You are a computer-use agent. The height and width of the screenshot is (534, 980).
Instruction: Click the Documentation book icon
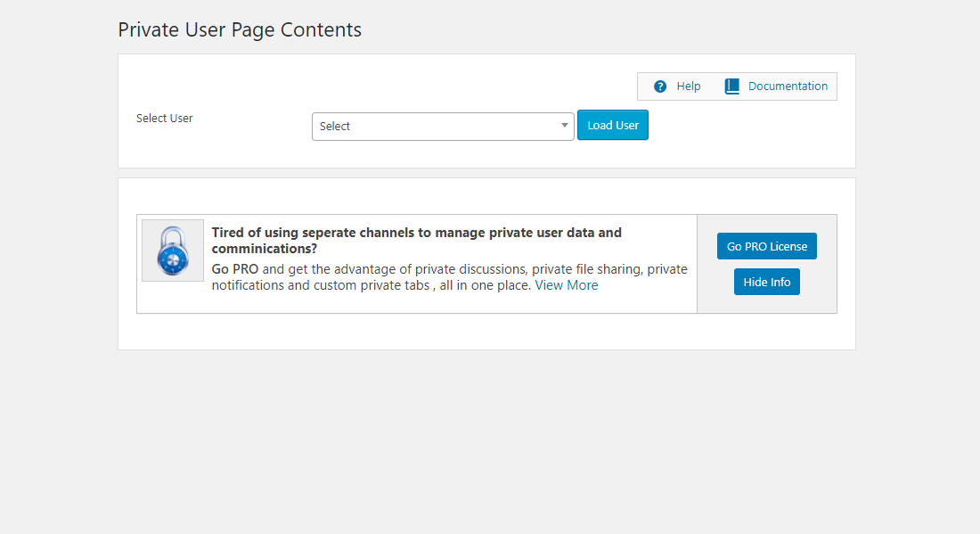pyautogui.click(x=732, y=86)
